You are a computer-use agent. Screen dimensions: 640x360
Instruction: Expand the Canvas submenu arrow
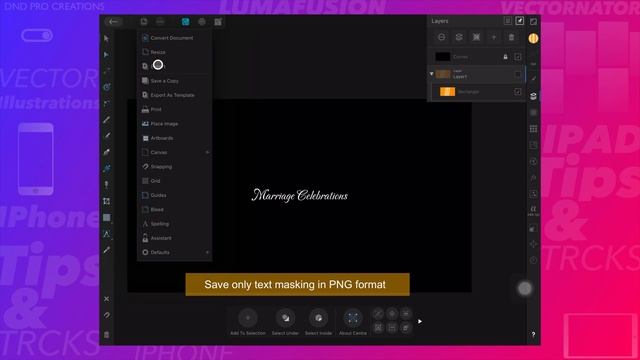(x=207, y=152)
